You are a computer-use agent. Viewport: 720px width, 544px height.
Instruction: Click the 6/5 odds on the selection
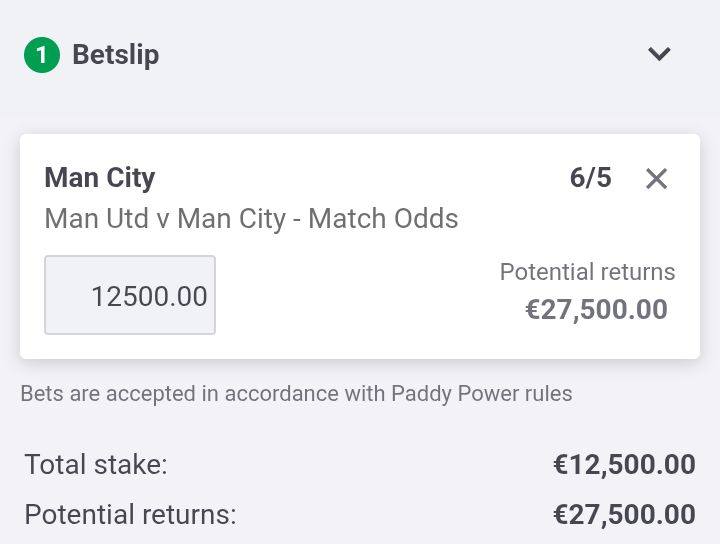tap(591, 178)
